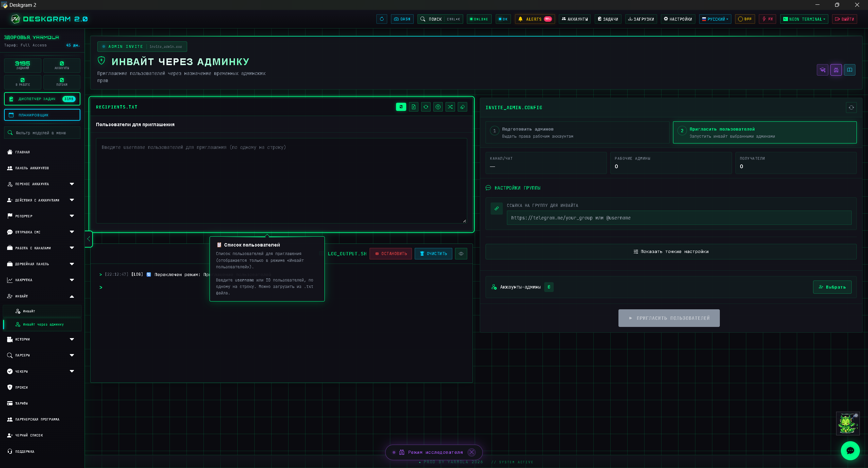Click the ONLINE status indicator

point(479,19)
